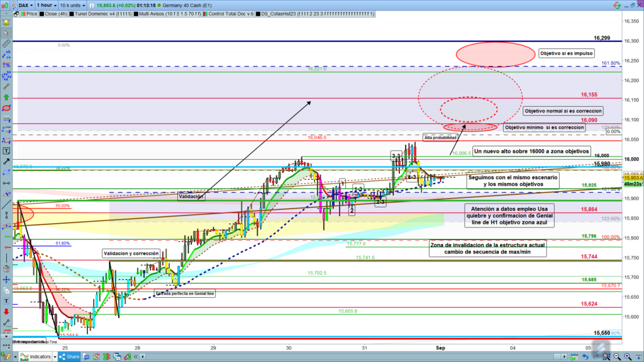Open the 1 hour timeframe dropdown

tap(46, 4)
